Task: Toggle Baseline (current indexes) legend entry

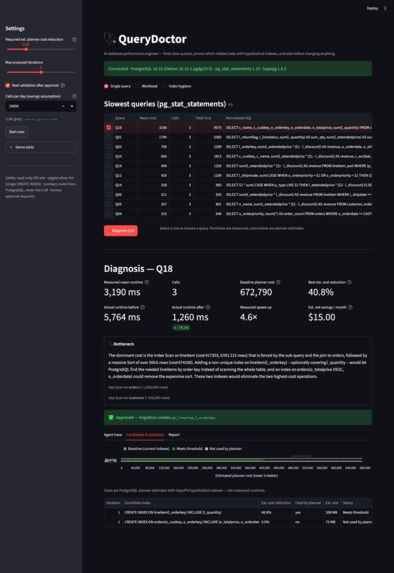Action: [x=146, y=449]
